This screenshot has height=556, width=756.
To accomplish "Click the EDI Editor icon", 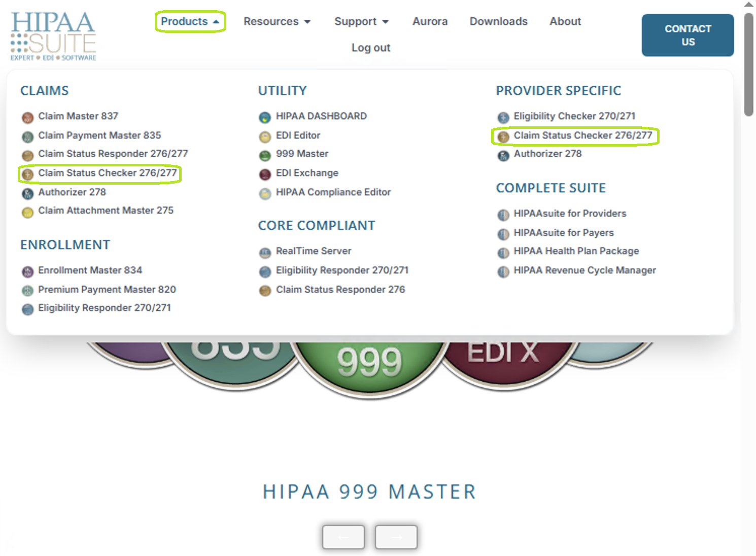I will (265, 137).
